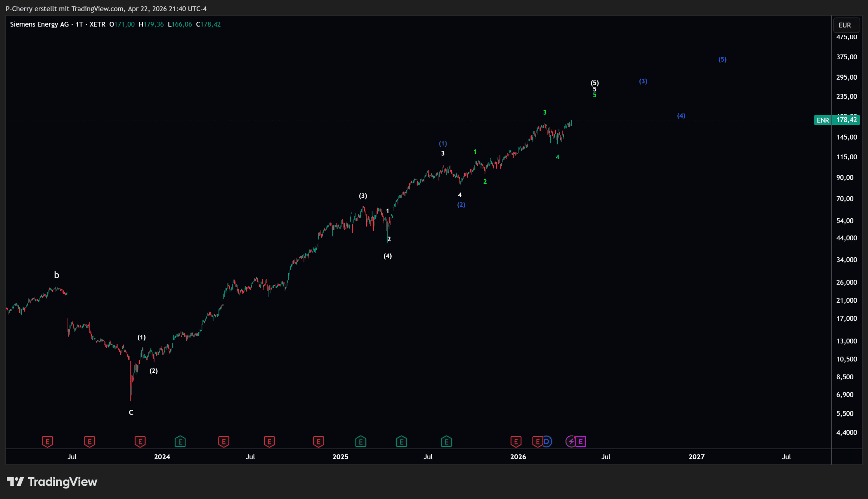Click the TradingView logo at bottom left

coord(52,482)
